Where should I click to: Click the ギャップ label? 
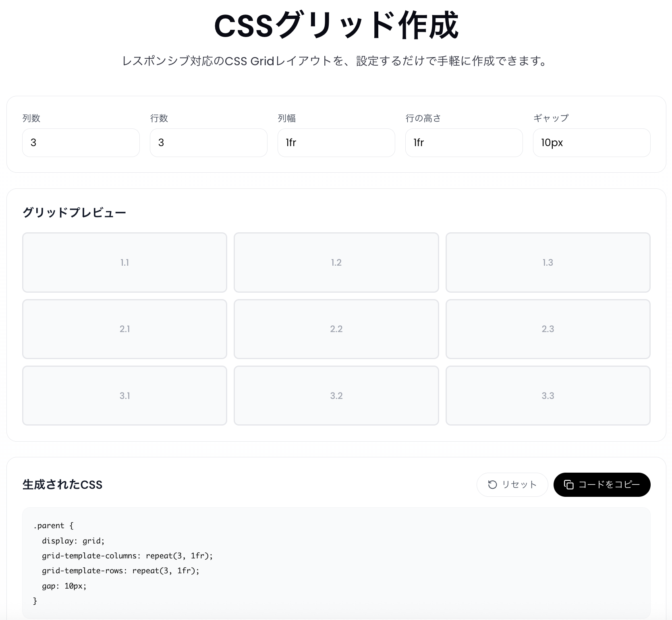click(x=551, y=118)
